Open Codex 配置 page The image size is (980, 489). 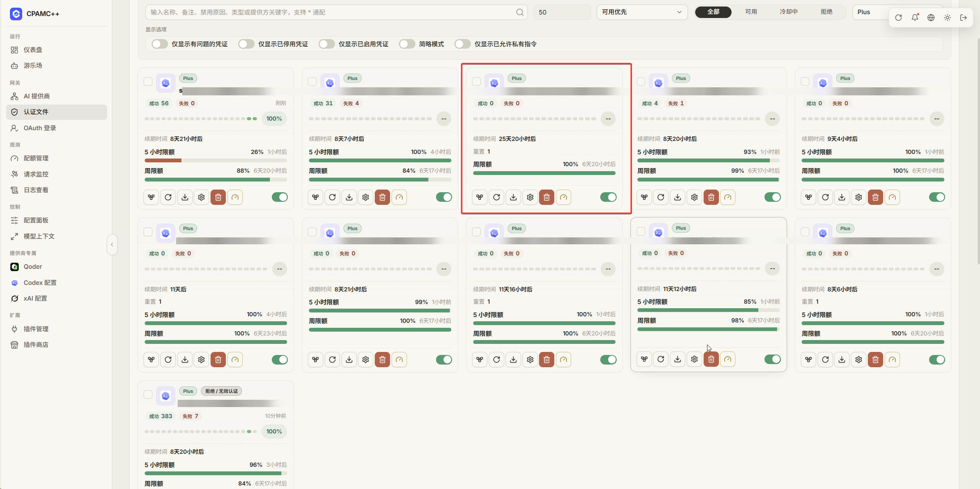pos(57,283)
